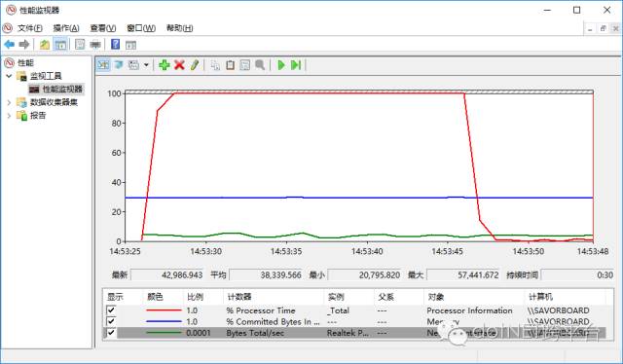
Task: Toggle the show/hide console tree icon
Action: (60, 45)
